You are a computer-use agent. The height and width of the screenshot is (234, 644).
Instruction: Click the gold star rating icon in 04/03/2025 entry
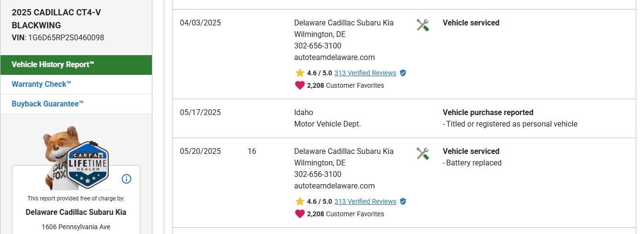point(300,73)
